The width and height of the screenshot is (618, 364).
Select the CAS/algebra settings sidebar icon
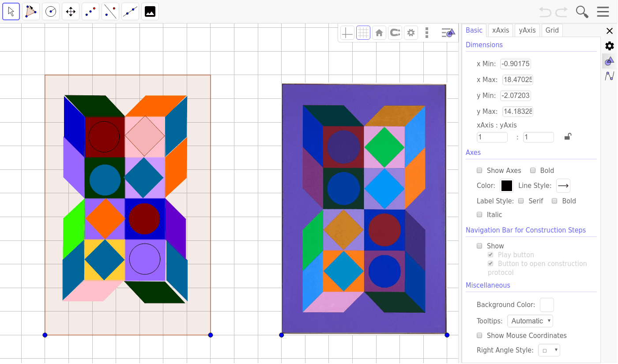tap(610, 76)
